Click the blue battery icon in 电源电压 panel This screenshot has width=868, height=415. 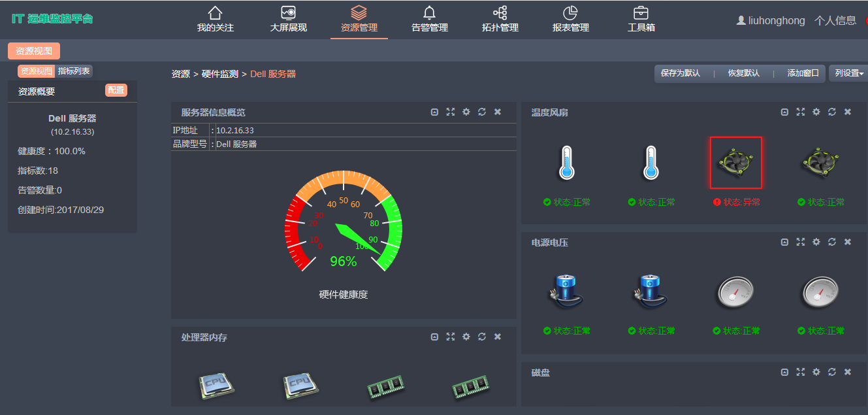[x=567, y=291]
